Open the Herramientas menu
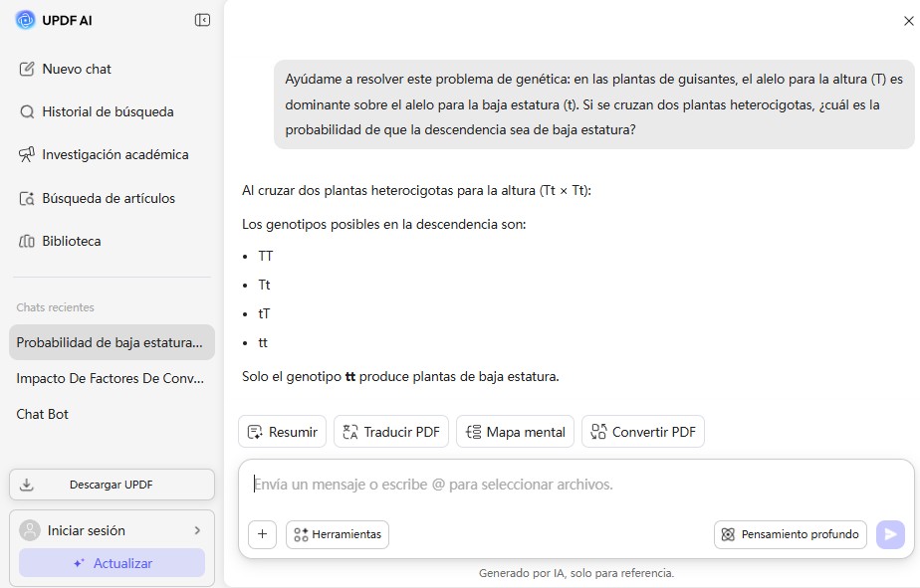This screenshot has height=588, width=920. 337,534
